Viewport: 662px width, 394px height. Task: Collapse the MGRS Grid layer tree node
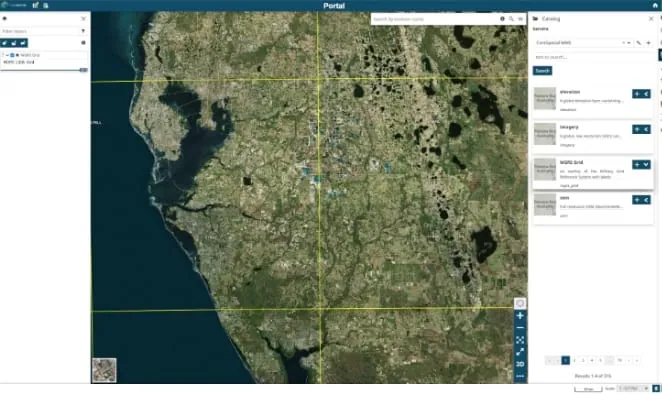[x=7, y=55]
